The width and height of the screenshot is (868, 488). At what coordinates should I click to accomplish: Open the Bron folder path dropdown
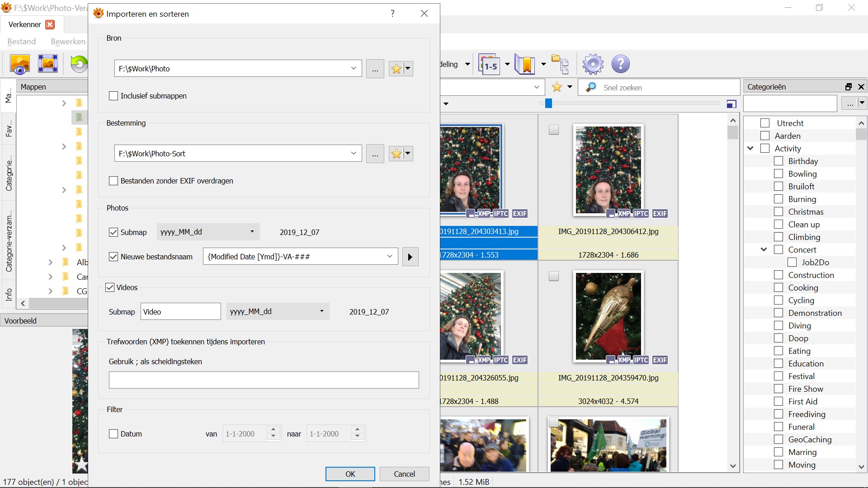coord(354,69)
